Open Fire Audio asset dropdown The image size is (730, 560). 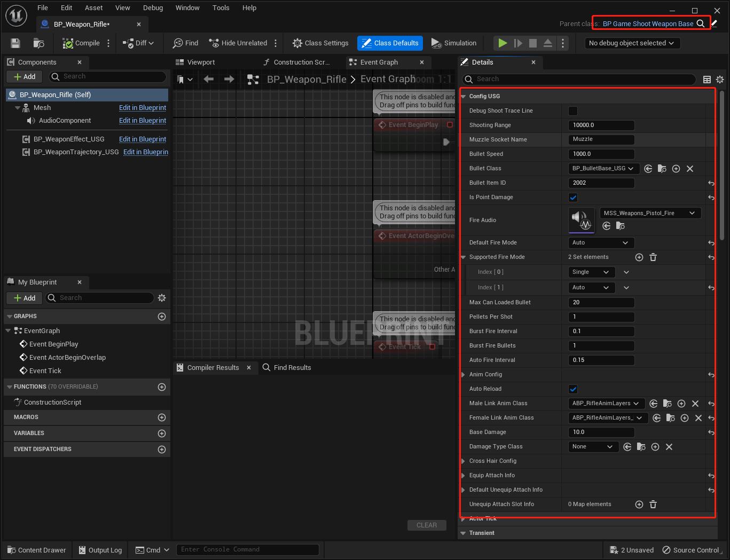pos(650,214)
